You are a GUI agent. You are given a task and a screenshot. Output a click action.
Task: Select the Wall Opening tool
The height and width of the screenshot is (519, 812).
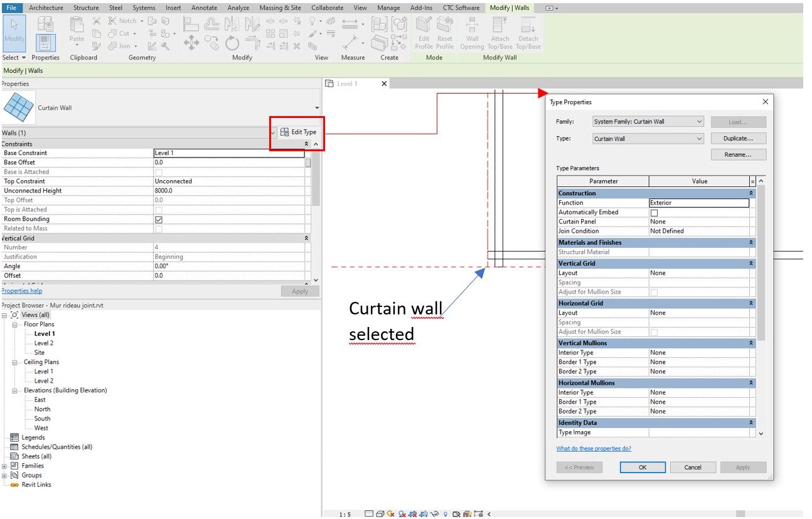pos(473,33)
